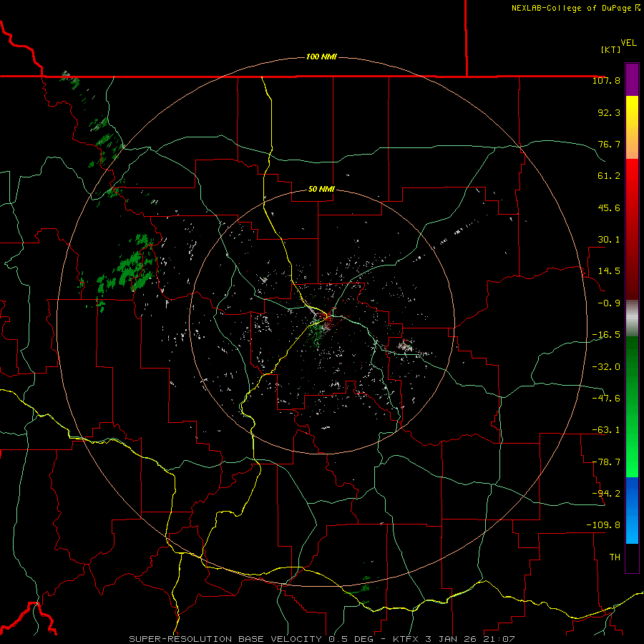This screenshot has width=644, height=644.
Task: Pick the red segment of the velocity color bar
Action: click(x=632, y=229)
